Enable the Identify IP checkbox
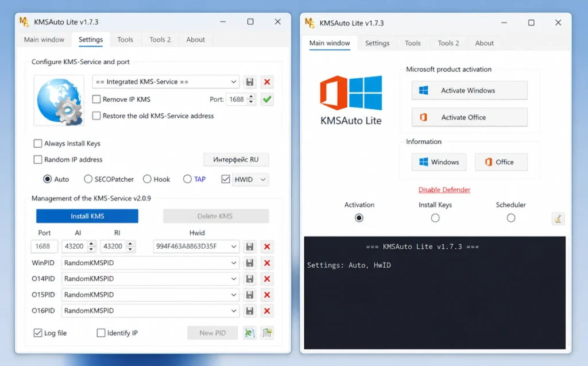Screen dimensions: 588x366 pyautogui.click(x=101, y=333)
